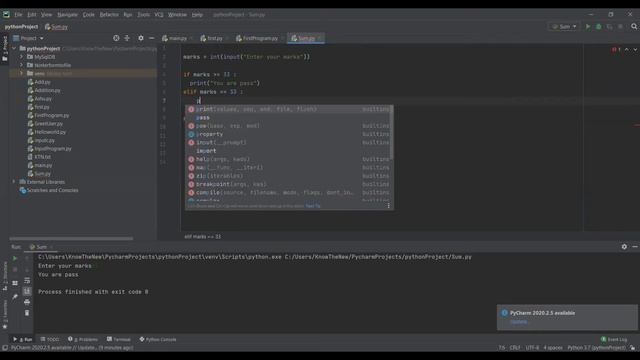
Task: Jump to previous highlighted error arrow
Action: coord(627,49)
